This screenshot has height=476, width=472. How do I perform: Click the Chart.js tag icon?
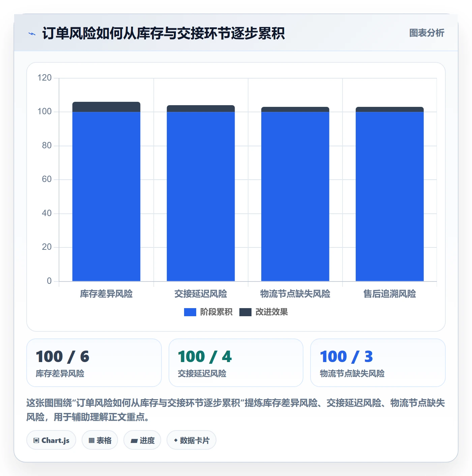[x=36, y=440]
